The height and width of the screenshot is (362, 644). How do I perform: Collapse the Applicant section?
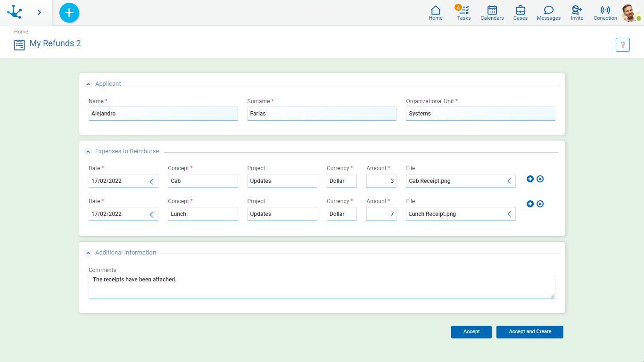point(88,84)
